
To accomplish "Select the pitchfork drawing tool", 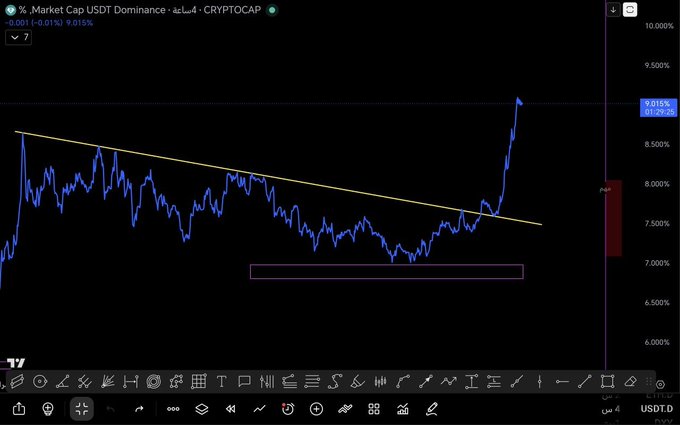I will click(x=85, y=382).
